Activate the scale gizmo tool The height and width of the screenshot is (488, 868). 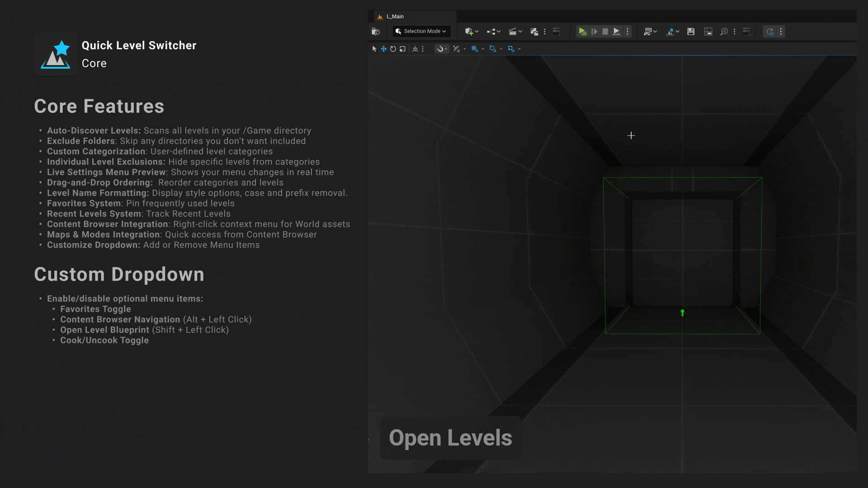click(402, 49)
